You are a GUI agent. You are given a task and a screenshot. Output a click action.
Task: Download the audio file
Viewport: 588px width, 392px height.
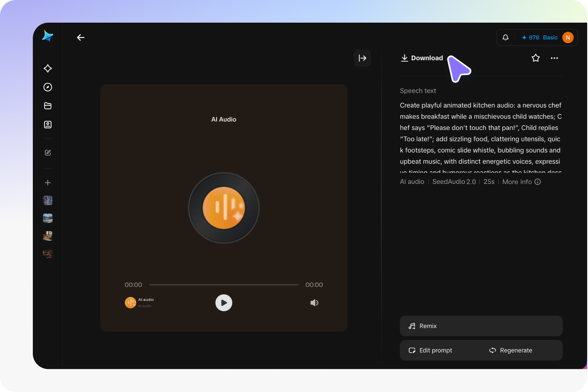coord(422,58)
